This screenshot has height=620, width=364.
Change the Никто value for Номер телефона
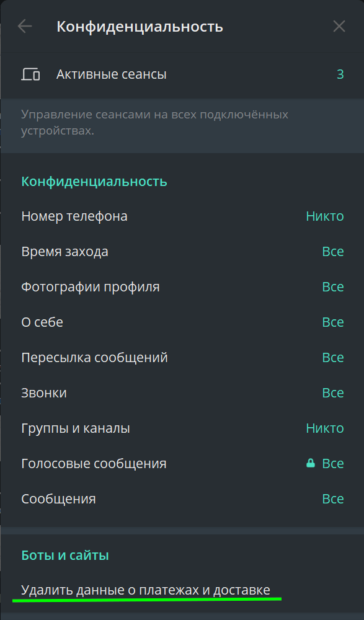[325, 216]
